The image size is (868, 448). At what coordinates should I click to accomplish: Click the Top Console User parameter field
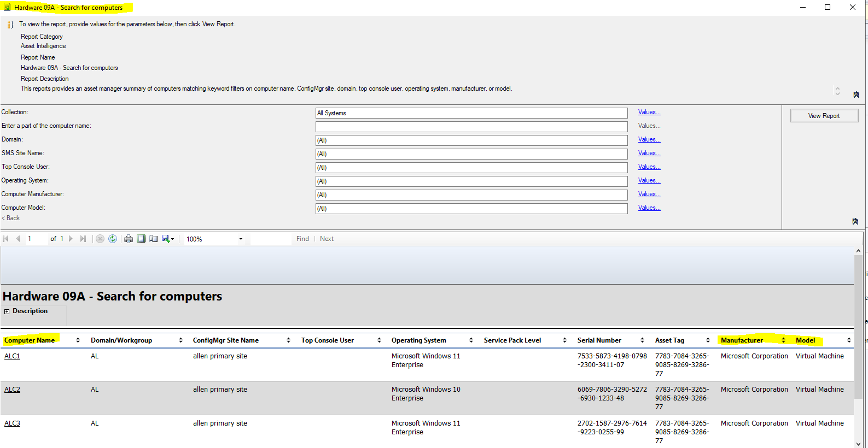[x=471, y=168]
